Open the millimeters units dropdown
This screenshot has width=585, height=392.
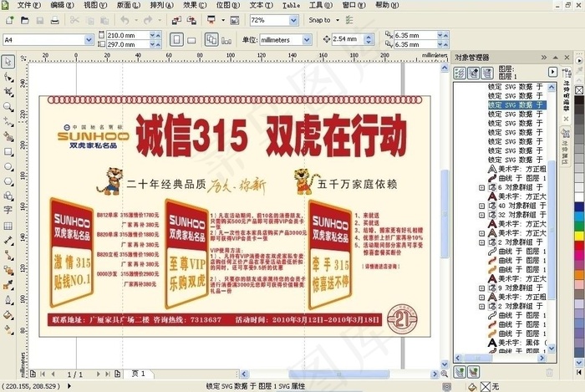tap(307, 39)
